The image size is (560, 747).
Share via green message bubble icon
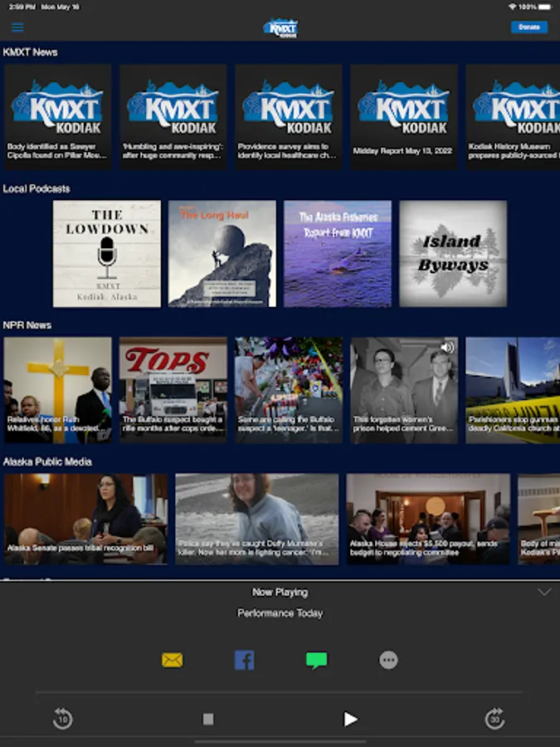click(x=316, y=661)
